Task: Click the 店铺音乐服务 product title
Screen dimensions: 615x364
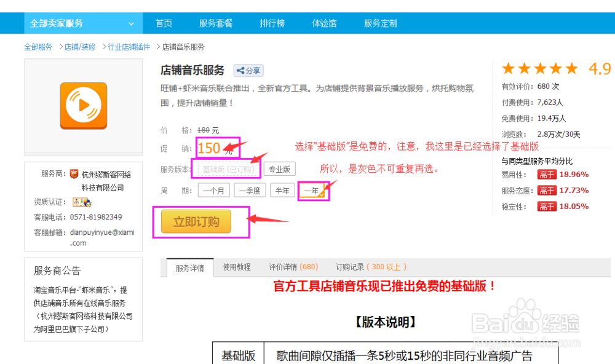Action: (x=192, y=70)
